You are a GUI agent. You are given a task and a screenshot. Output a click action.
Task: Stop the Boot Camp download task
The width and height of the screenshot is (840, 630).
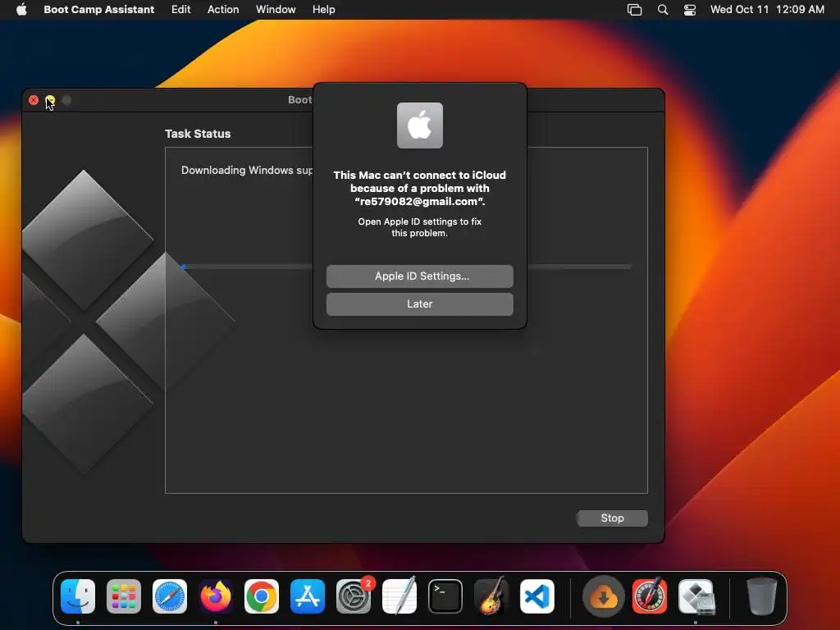tap(612, 518)
